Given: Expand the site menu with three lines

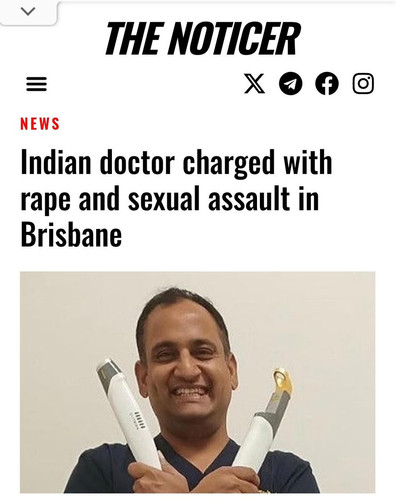Looking at the screenshot, I should pos(36,84).
